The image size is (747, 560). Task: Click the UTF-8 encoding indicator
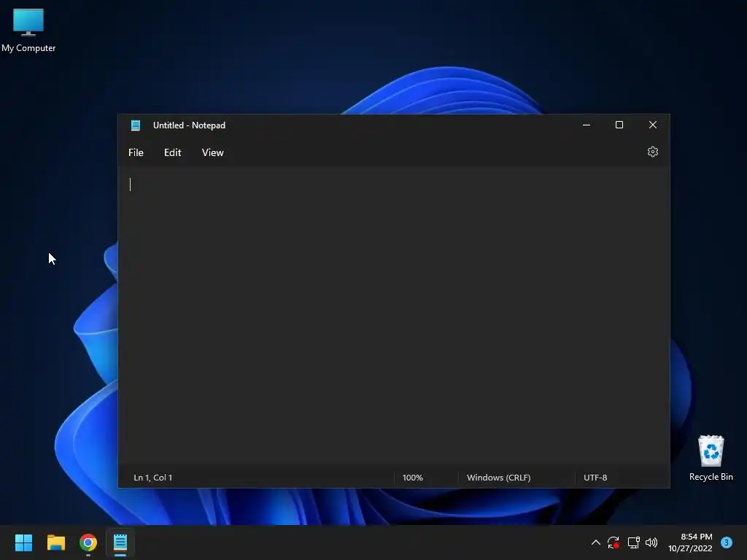[595, 477]
